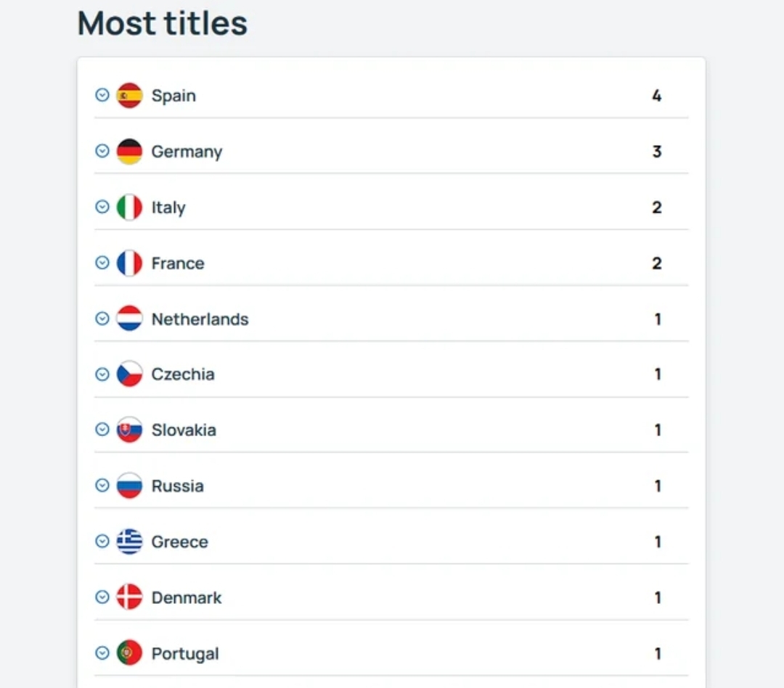
Task: Click Spain's title count of 4
Action: pyautogui.click(x=657, y=96)
